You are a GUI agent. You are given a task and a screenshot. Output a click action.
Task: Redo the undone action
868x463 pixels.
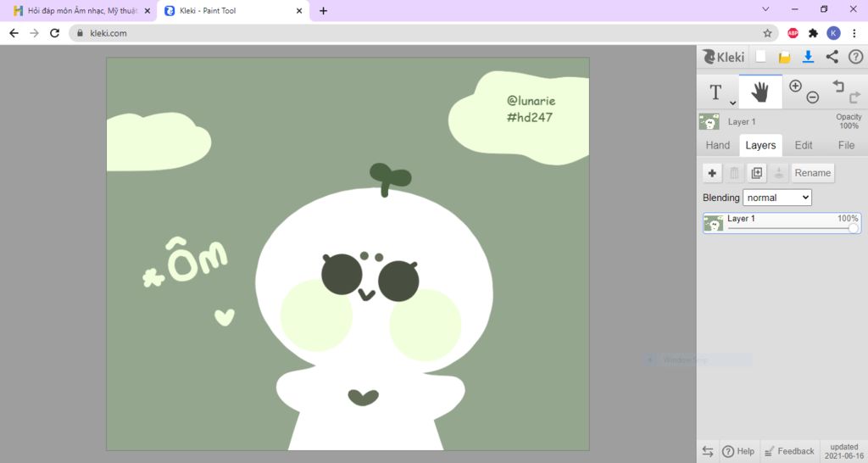(854, 98)
